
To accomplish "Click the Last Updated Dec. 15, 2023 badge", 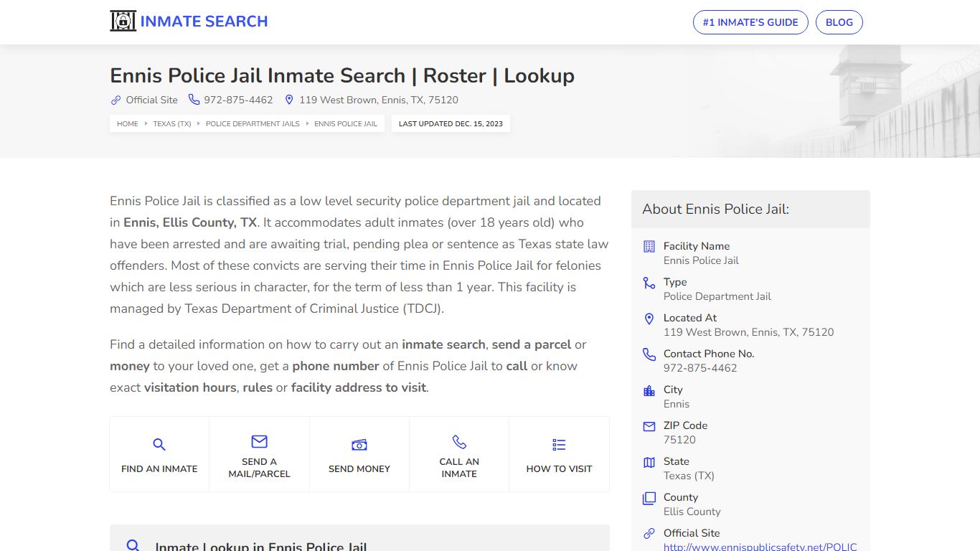I will (451, 123).
